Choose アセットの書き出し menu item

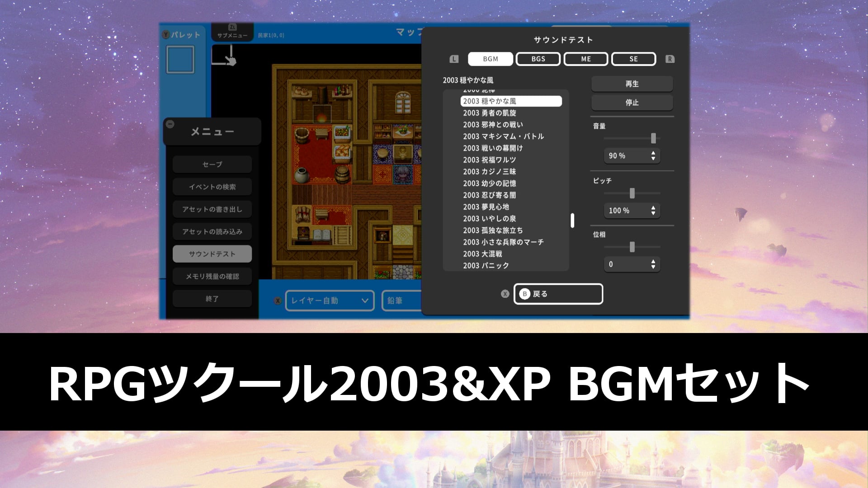[212, 209]
